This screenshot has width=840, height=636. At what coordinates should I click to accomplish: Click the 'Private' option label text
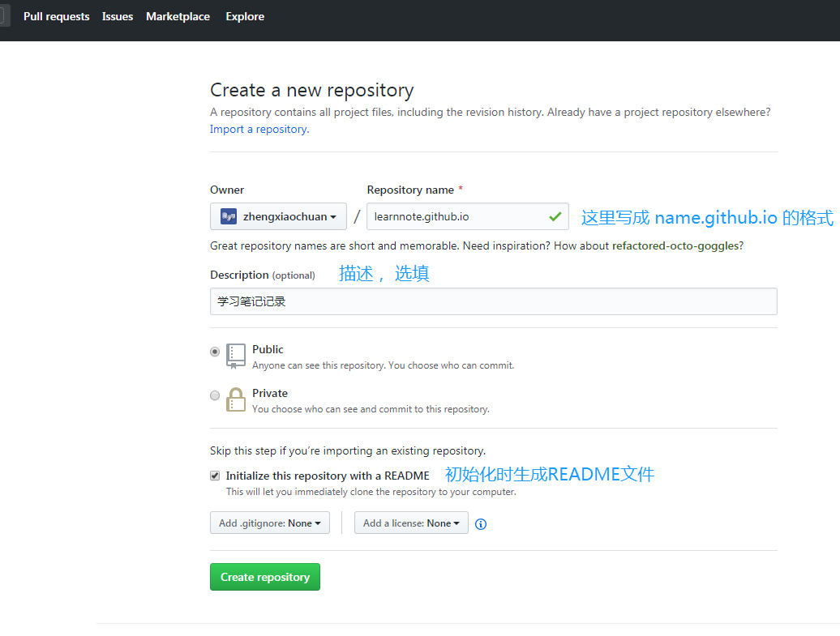270,393
